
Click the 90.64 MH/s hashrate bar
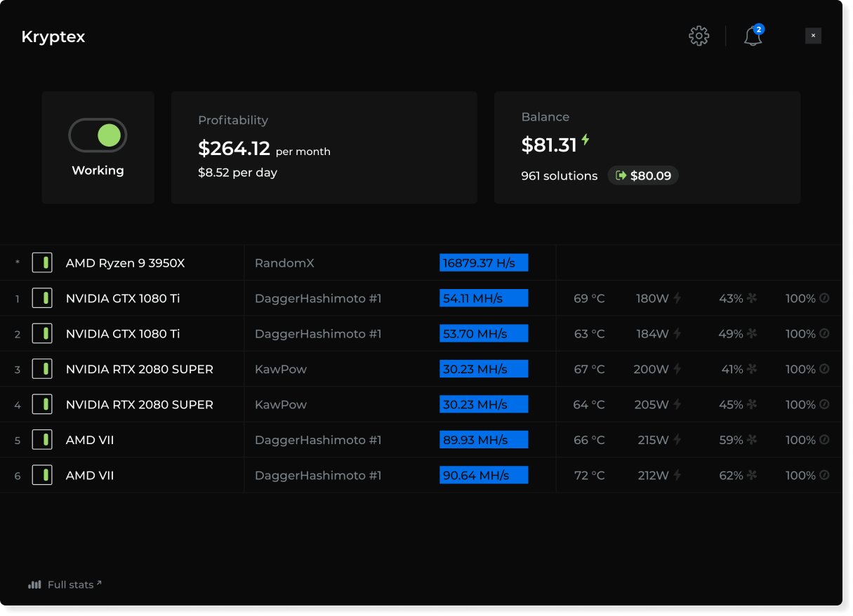tap(484, 475)
